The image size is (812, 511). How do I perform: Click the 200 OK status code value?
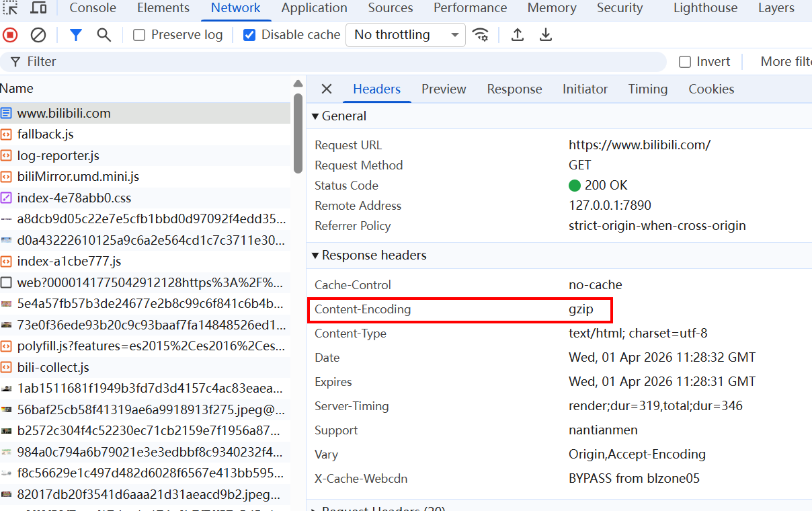598,186
